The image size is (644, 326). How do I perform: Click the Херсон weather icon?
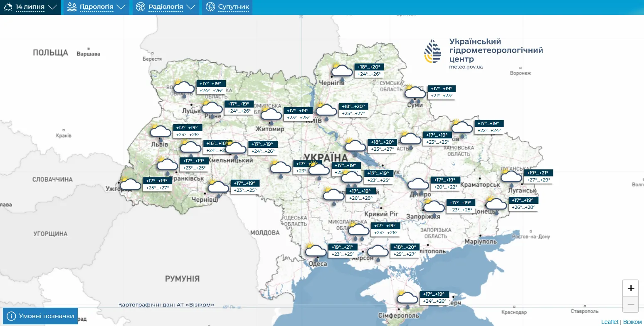(378, 252)
